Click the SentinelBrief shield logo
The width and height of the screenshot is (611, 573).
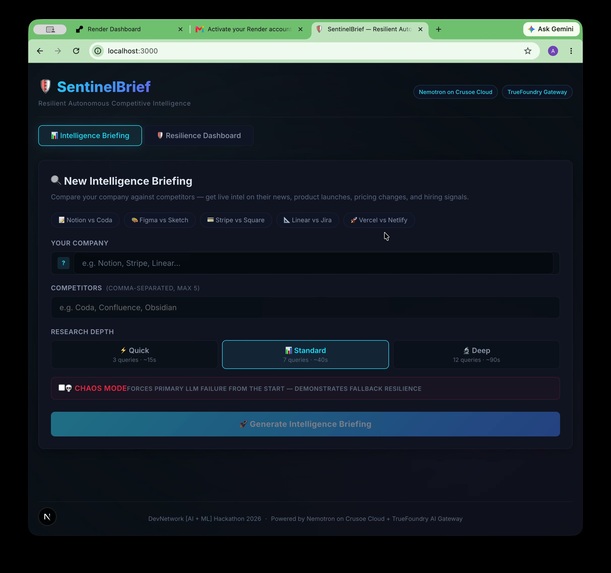click(x=46, y=86)
